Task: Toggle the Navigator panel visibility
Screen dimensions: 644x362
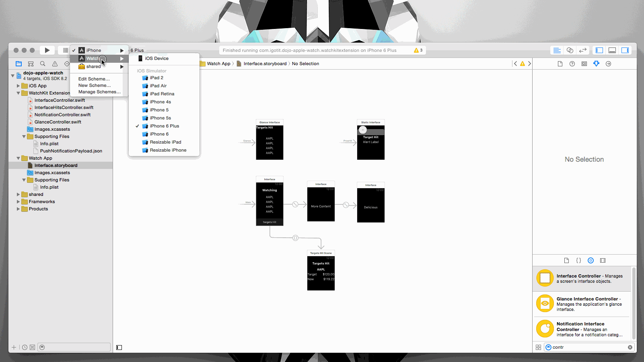Action: [x=599, y=50]
